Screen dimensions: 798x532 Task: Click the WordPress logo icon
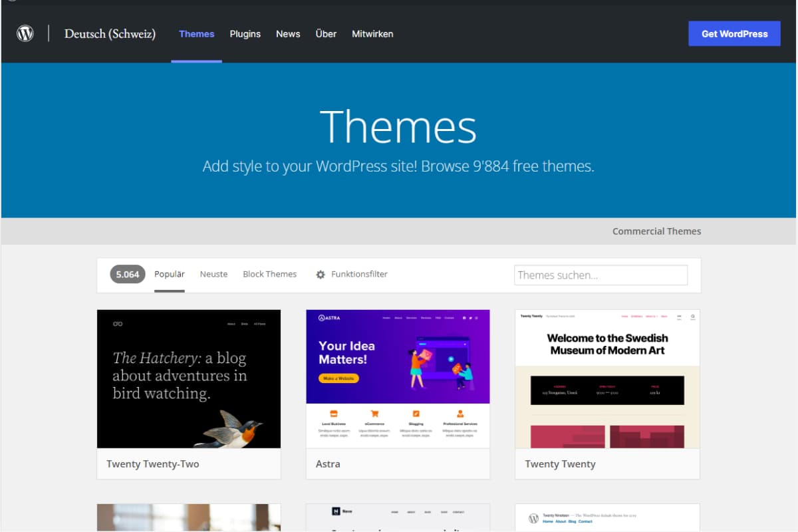25,33
